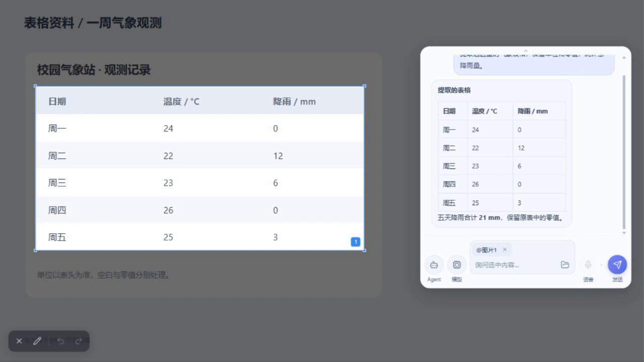Viewport: 644px width, 362px height.
Task: Undo the last annotation
Action: [x=60, y=341]
